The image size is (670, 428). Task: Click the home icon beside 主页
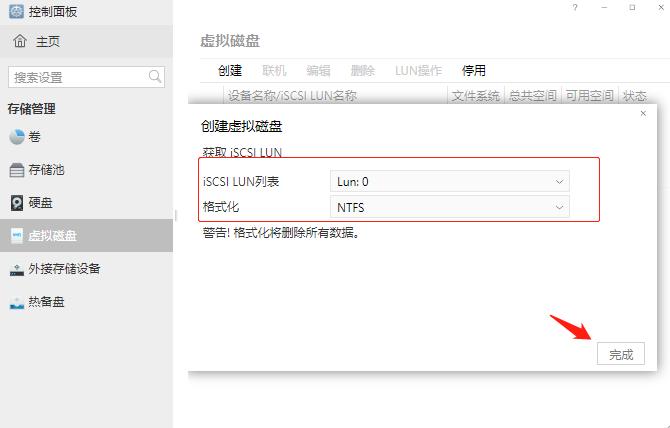pyautogui.click(x=20, y=41)
